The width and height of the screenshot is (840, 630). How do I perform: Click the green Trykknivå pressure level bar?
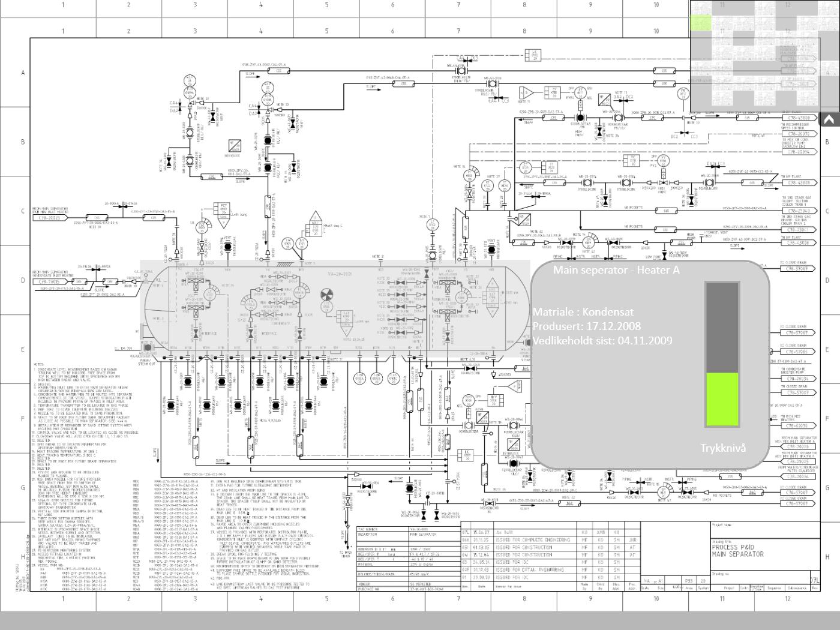[722, 400]
